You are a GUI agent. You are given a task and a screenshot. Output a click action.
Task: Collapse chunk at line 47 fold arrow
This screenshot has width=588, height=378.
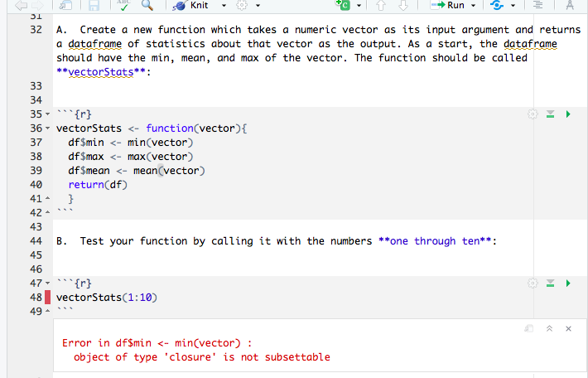48,283
